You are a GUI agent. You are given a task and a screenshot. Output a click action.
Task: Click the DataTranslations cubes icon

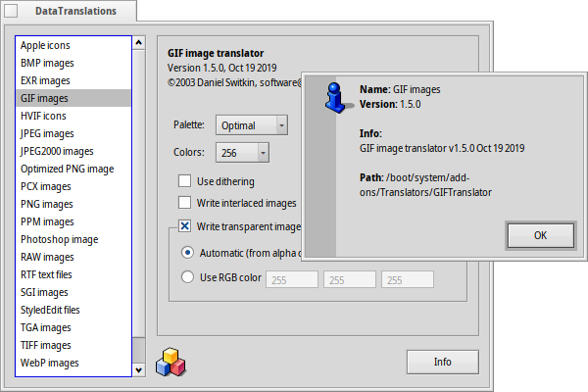[x=171, y=361]
